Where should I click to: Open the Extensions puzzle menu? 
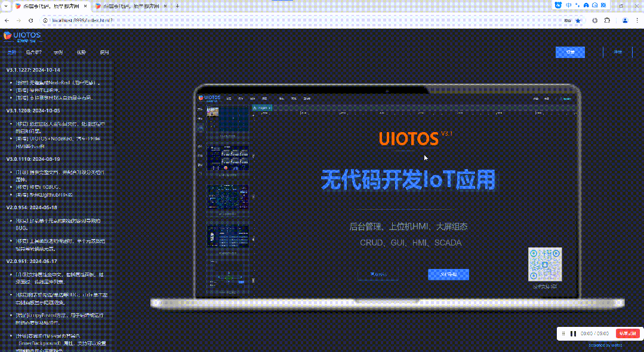(607, 20)
